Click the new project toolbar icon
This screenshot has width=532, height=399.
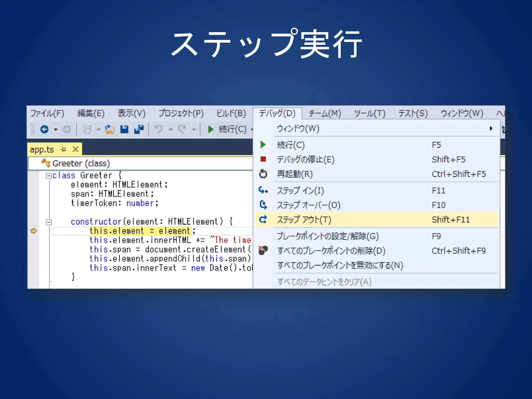point(87,129)
